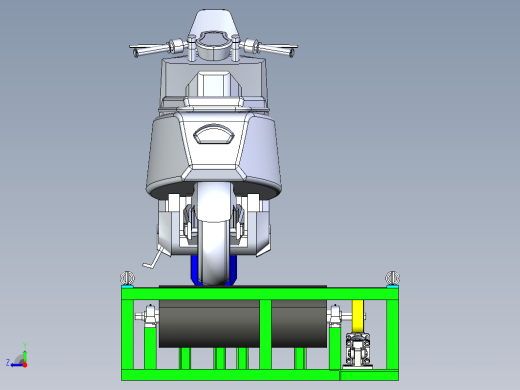The width and height of the screenshot is (520, 390).
Task: Click the eye bolt on the kickstand side
Action: tap(127, 278)
